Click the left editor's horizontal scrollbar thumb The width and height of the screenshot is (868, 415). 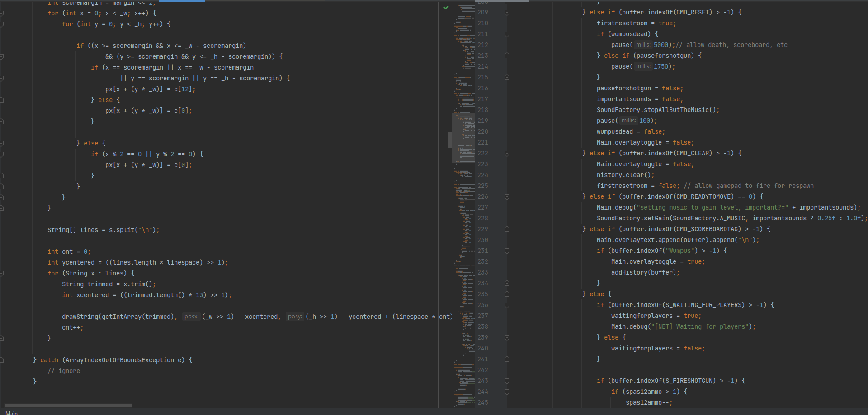[68, 406]
